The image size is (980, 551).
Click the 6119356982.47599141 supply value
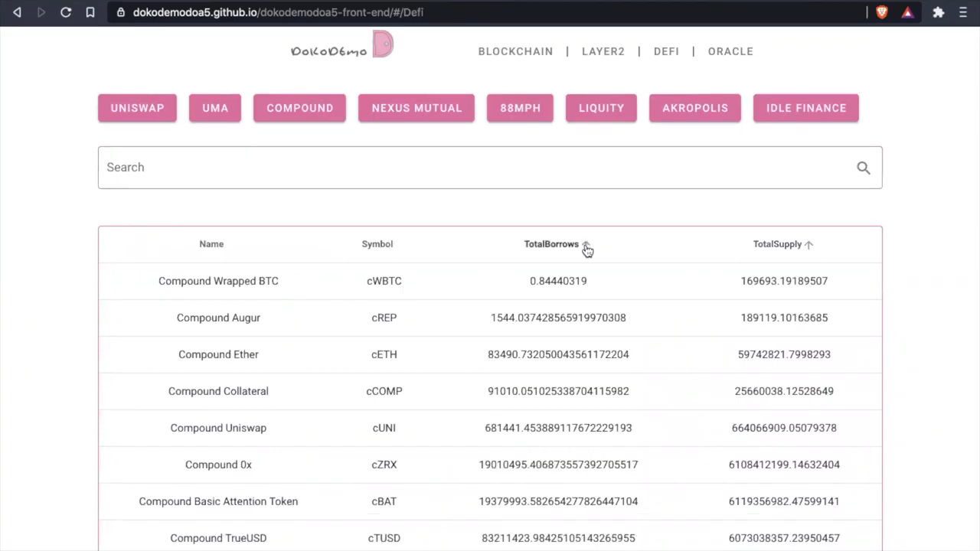click(784, 501)
